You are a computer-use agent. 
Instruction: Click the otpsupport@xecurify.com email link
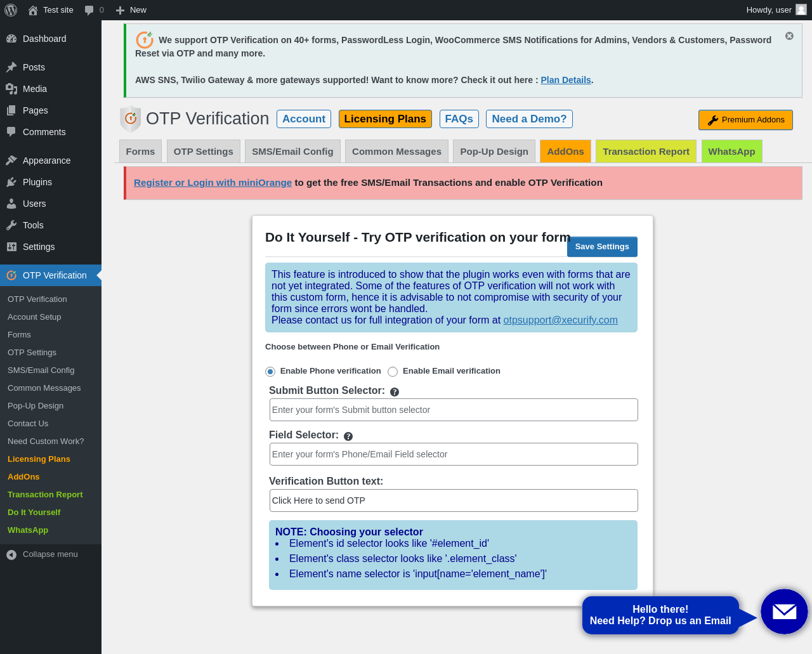point(560,320)
